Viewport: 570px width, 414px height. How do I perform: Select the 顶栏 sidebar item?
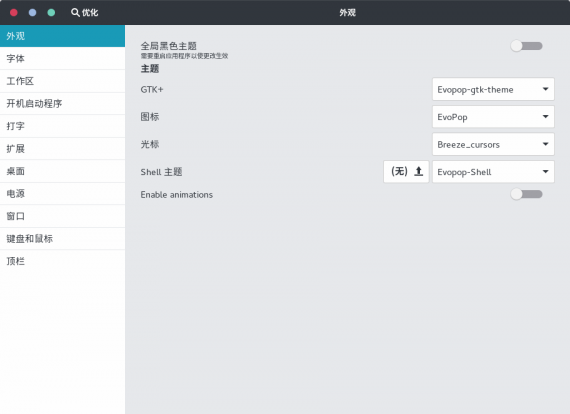click(63, 261)
